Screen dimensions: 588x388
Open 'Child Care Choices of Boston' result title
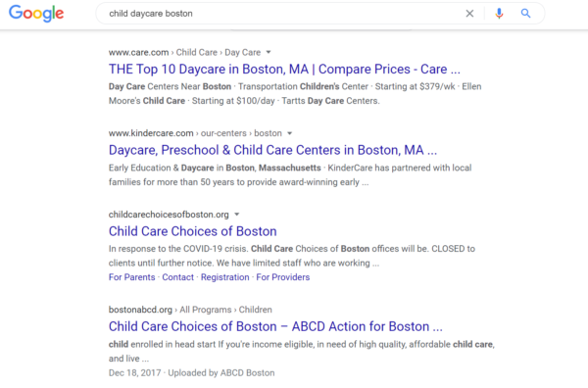[193, 231]
